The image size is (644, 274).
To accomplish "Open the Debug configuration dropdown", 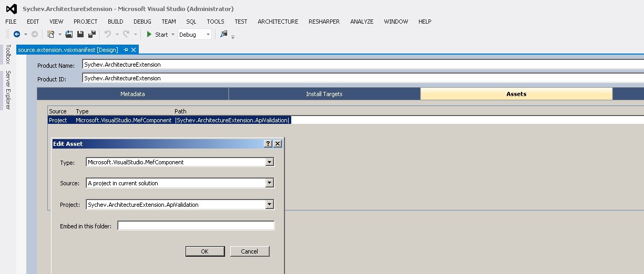I will click(x=195, y=35).
